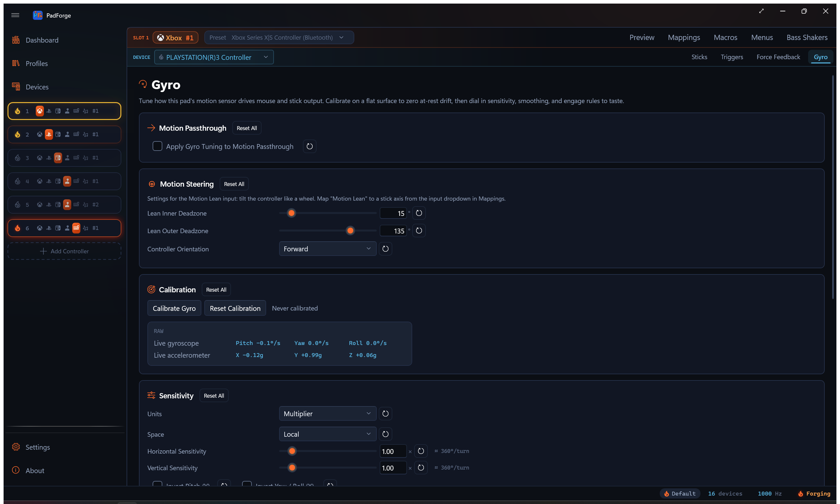Select Xbox type icon in slot 5
The height and width of the screenshot is (504, 840).
pos(40,205)
